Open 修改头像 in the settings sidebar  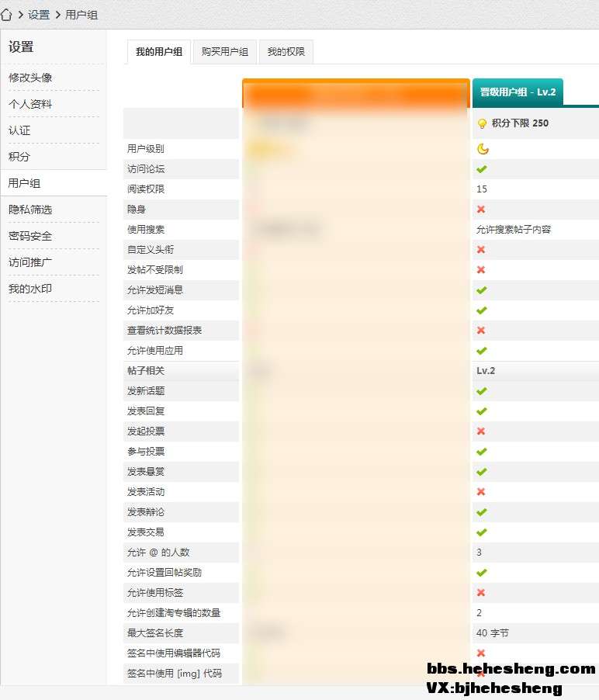point(30,78)
